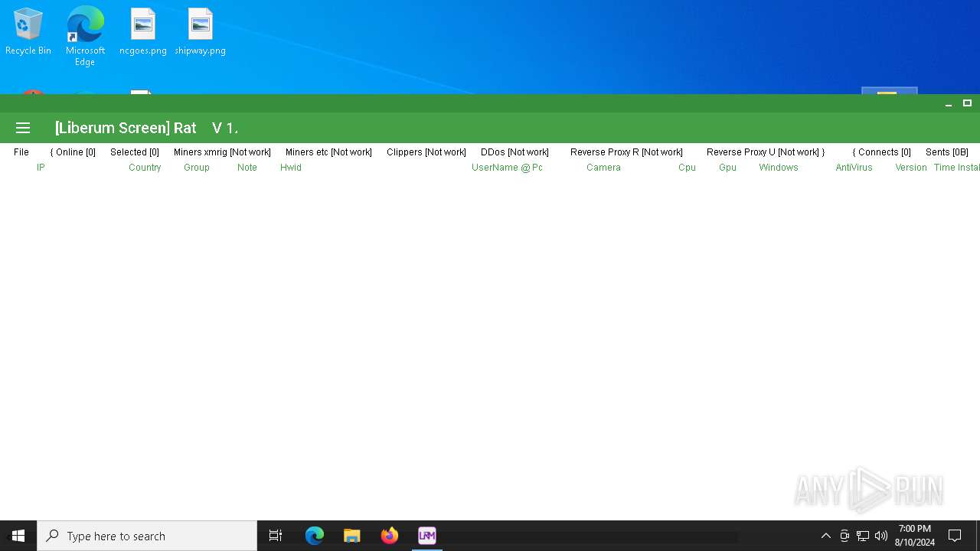Open the volume tray icon
This screenshot has width=980, height=551.
click(x=881, y=536)
